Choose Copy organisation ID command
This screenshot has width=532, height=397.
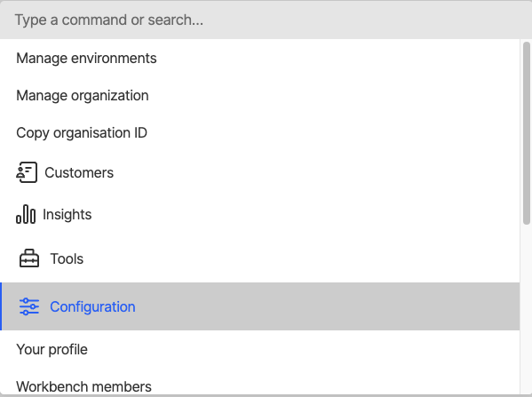coord(260,132)
